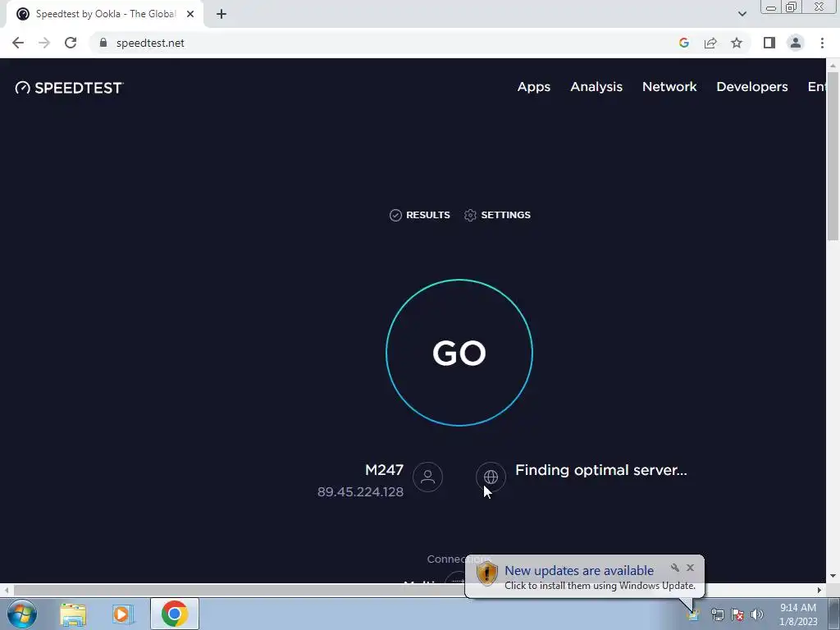
Task: Click the vertical scrollbar thumb
Action: point(833,155)
